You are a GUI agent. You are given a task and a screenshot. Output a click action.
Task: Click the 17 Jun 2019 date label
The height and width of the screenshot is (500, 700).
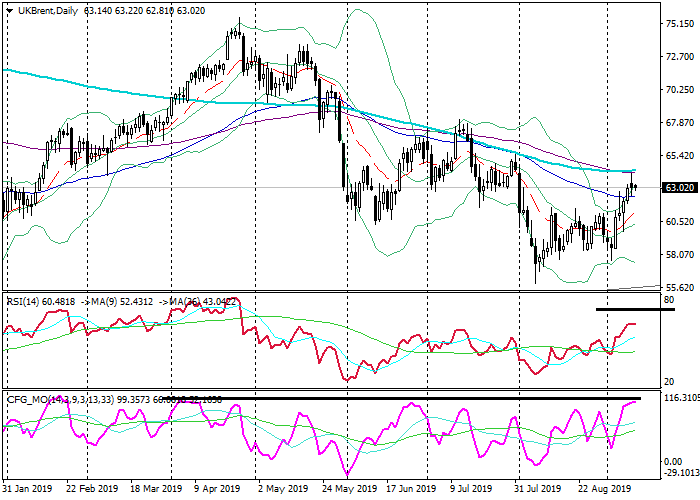pos(412,489)
